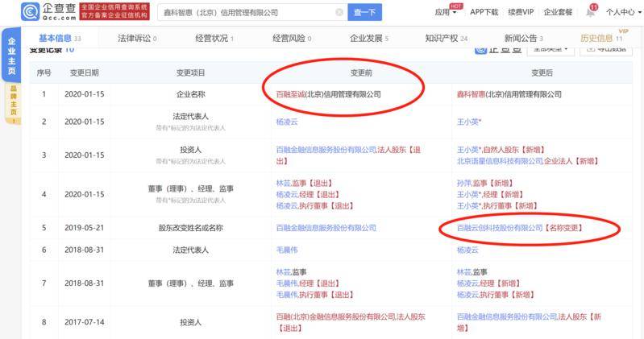Viewport: 644px width, 339px height.
Task: Open 百融金融信息服务股份有限公司 法人股东【新增】 link in row 8
Action: click(x=529, y=323)
